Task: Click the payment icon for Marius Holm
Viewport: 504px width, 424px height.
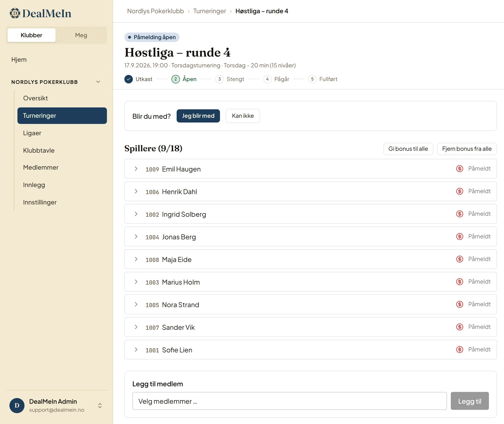Action: pos(460,282)
